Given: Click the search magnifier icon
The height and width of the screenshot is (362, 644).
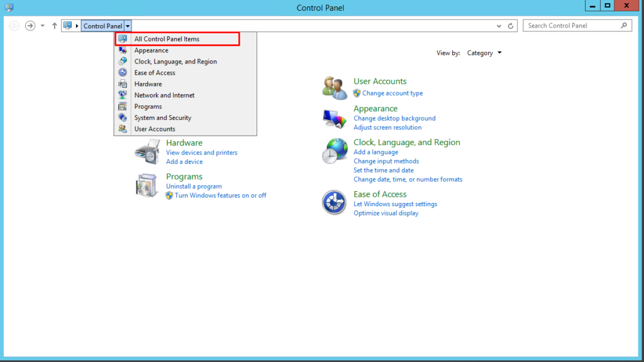Looking at the screenshot, I should click(x=624, y=25).
